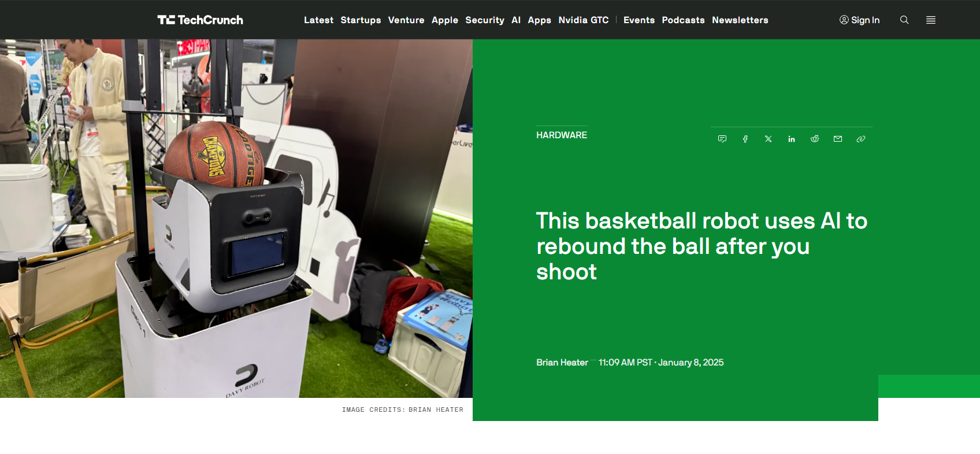Open the Nvidia GTC page

583,20
